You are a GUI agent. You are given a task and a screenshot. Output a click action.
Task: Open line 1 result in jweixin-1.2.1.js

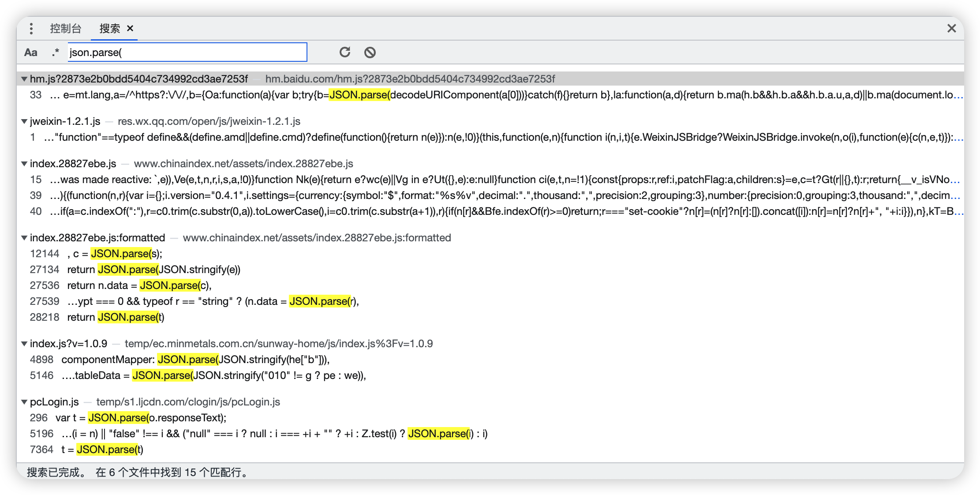coord(490,137)
